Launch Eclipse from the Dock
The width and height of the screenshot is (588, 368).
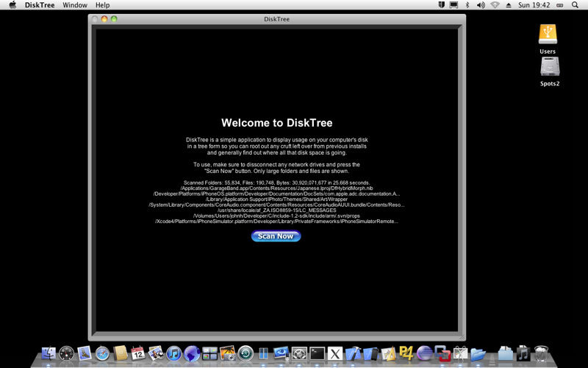coord(425,353)
